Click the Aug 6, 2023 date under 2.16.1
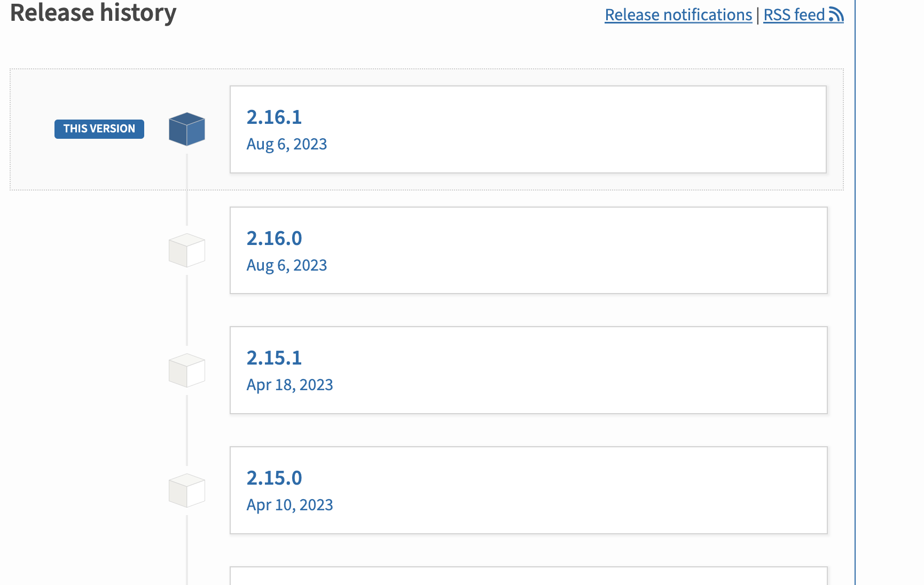Image resolution: width=924 pixels, height=585 pixels. (x=287, y=144)
